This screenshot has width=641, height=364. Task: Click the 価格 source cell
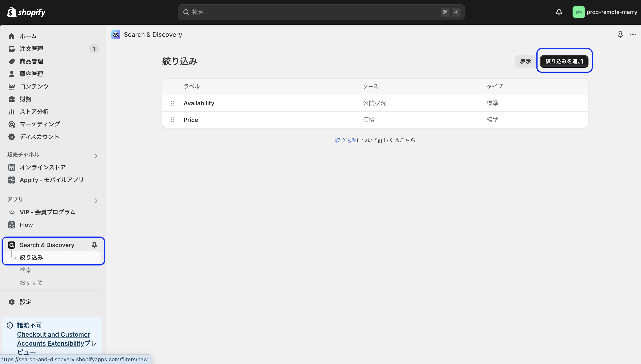pyautogui.click(x=369, y=120)
